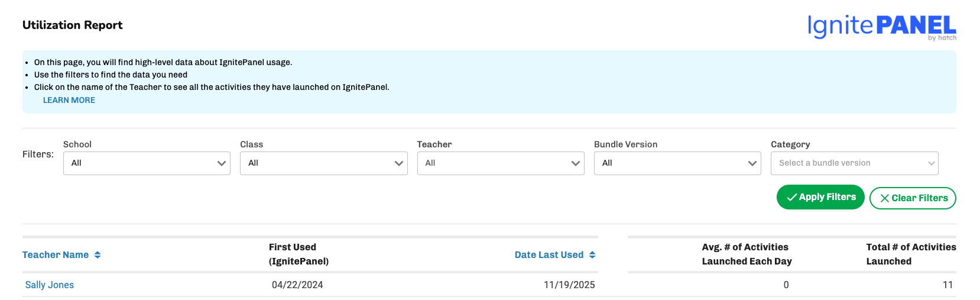Click the sort arrows beside Teacher Name
The height and width of the screenshot is (300, 980).
(x=98, y=255)
